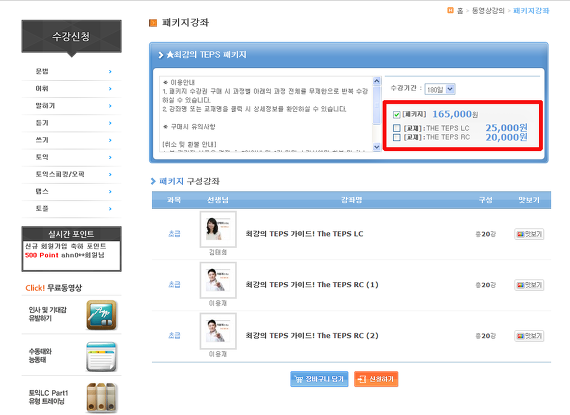This screenshot has width=570, height=415.
Task: Click the 선생님 column header
Action: pos(218,200)
